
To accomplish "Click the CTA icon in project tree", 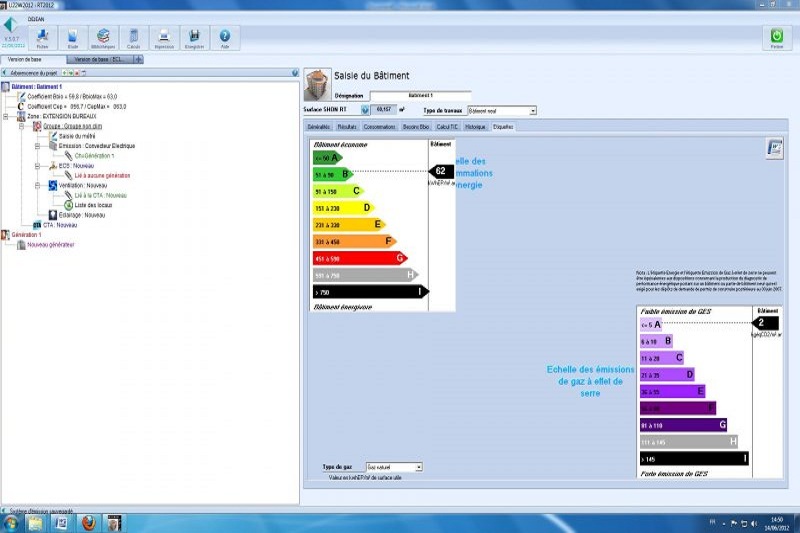I will [37, 225].
